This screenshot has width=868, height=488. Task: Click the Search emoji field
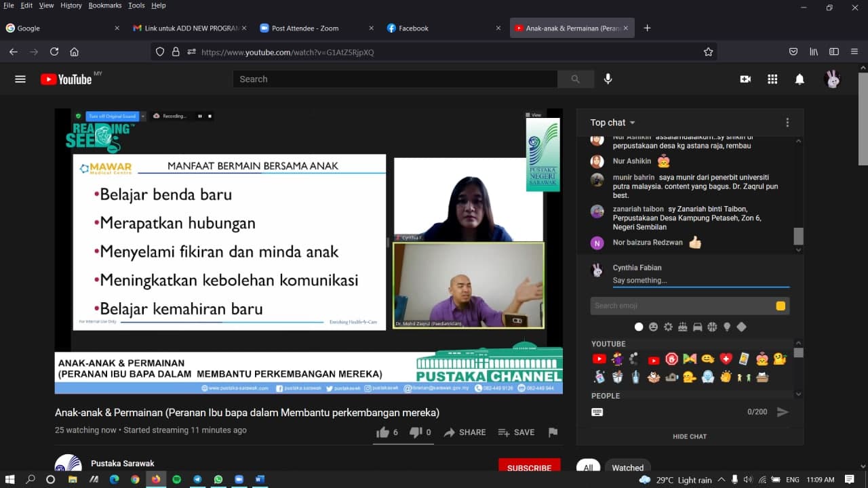pos(690,306)
